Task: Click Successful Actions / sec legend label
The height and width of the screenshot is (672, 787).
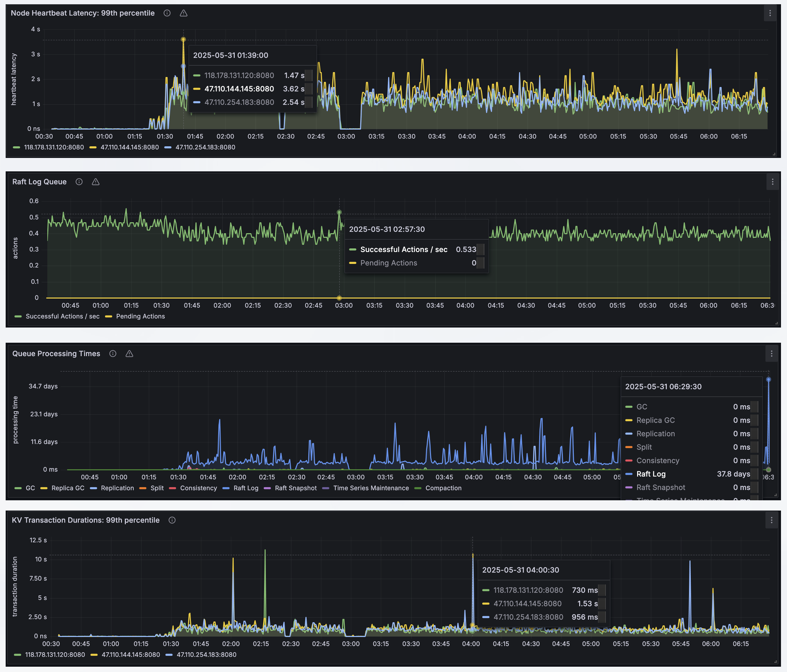Action: coord(62,316)
